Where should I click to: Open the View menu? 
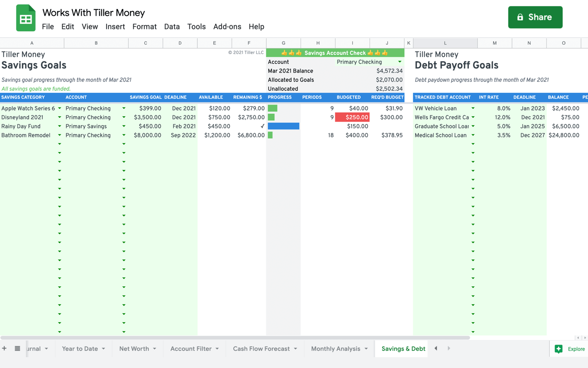90,26
